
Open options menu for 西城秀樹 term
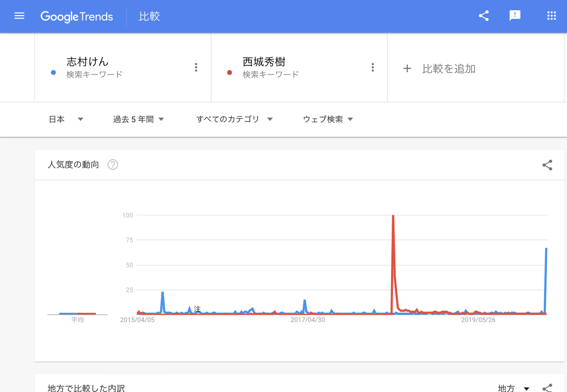coord(373,68)
